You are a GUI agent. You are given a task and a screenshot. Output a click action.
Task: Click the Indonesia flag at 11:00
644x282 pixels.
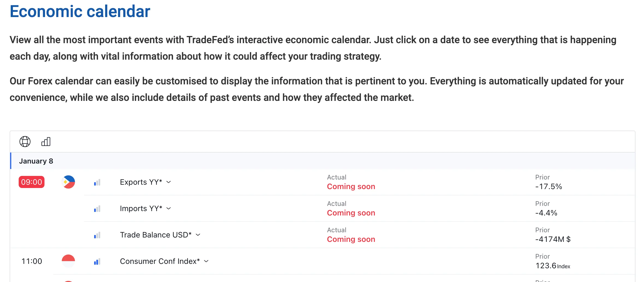[68, 261]
